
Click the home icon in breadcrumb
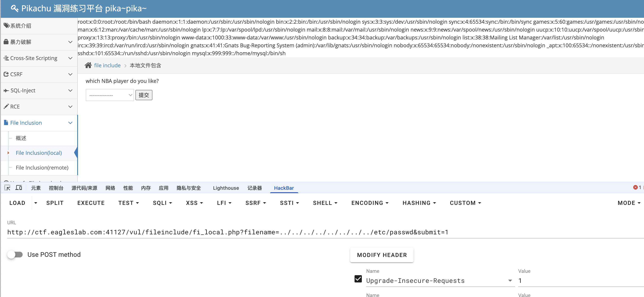(x=88, y=65)
